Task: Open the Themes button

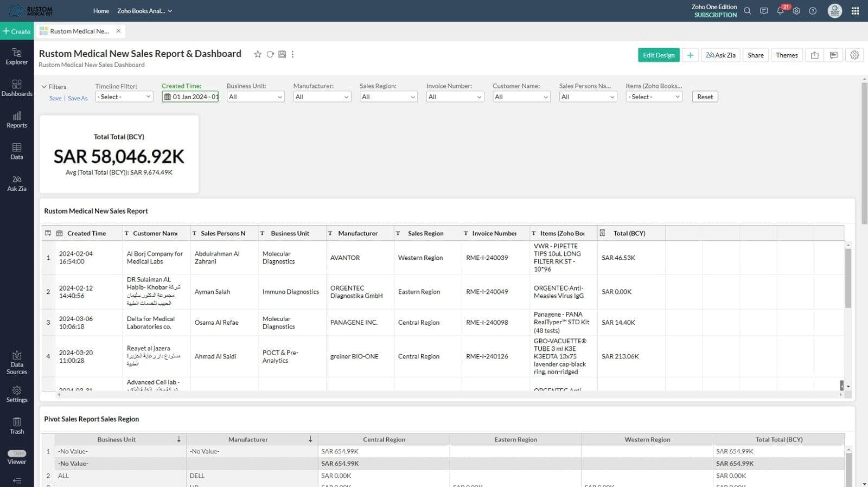Action: pyautogui.click(x=787, y=55)
